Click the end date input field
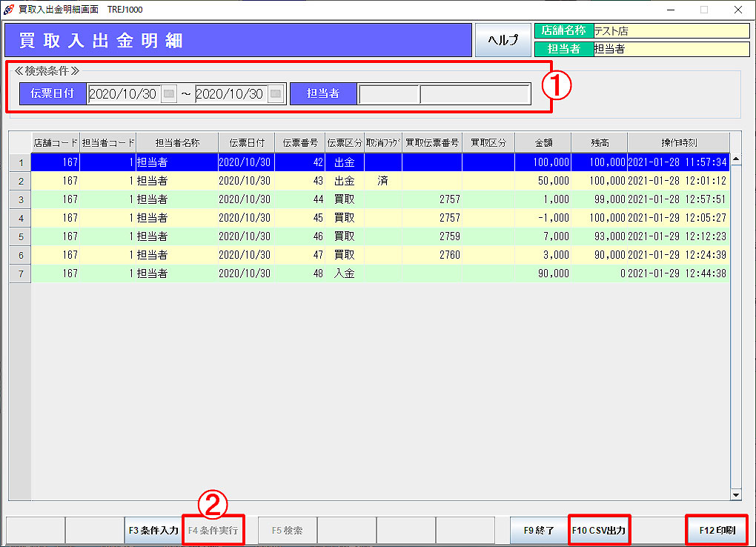756x547 pixels. click(230, 94)
